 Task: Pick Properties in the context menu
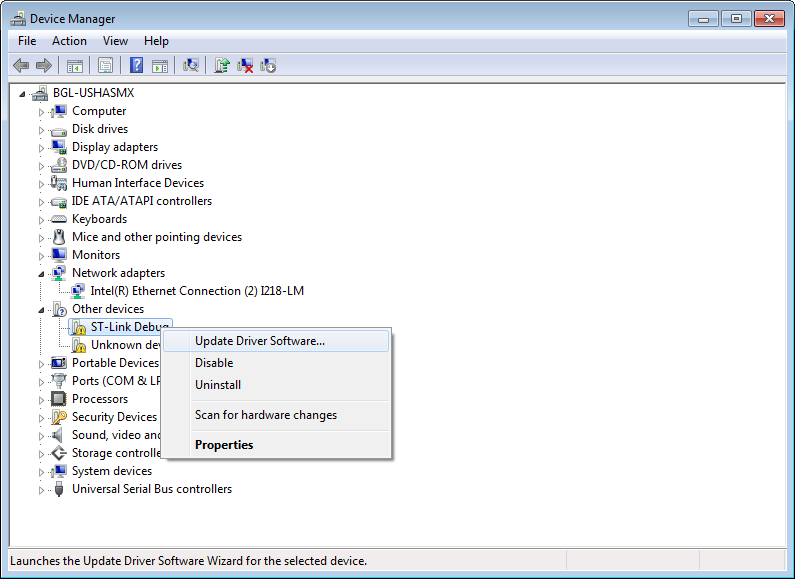pos(224,445)
